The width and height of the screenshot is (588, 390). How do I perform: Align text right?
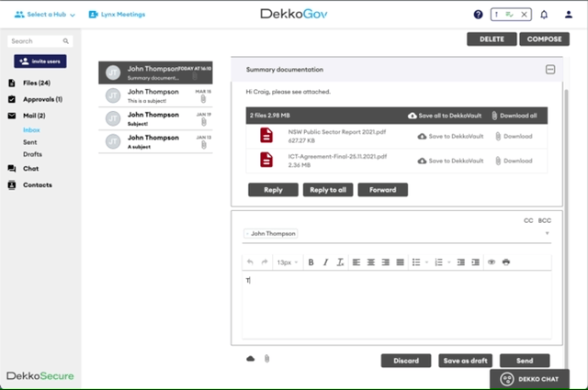386,262
